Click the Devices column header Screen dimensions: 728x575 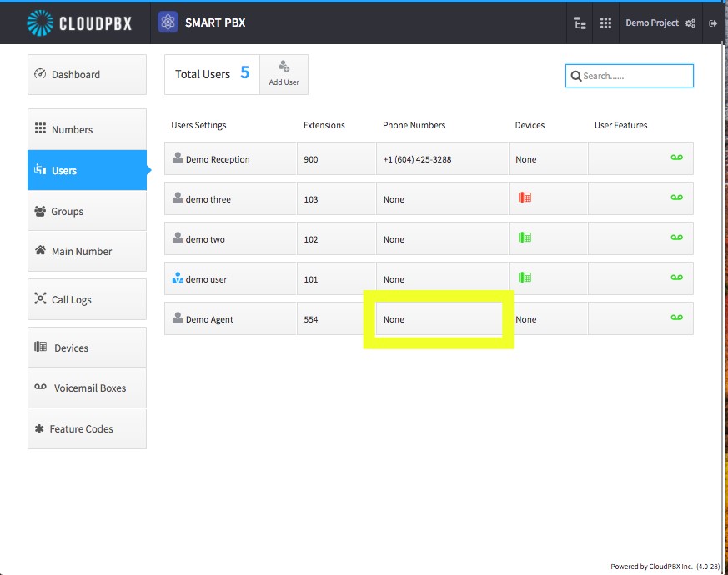tap(530, 125)
